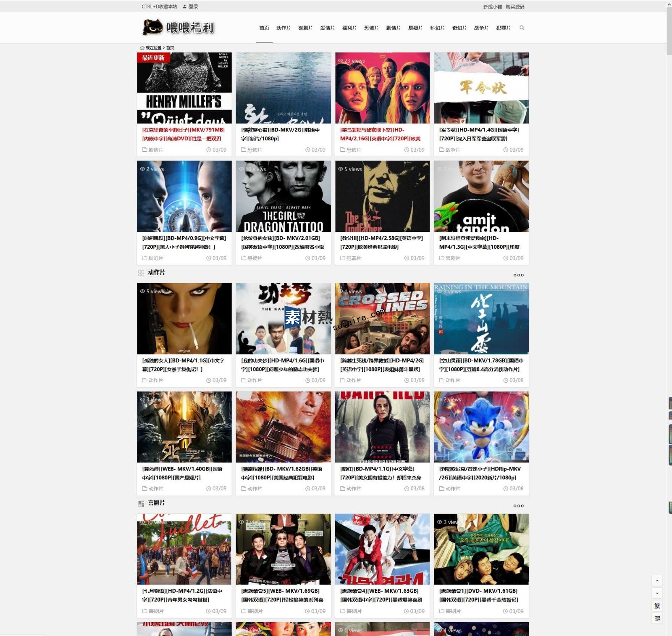Click 军令状 poster thumbnail
The image size is (672, 636).
pyautogui.click(x=481, y=88)
